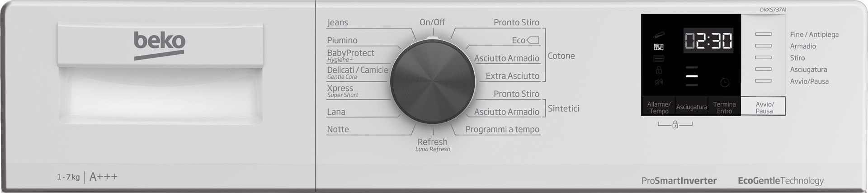Select the Jeans program on the dial
This screenshot has height=193, width=868.
tap(338, 22)
